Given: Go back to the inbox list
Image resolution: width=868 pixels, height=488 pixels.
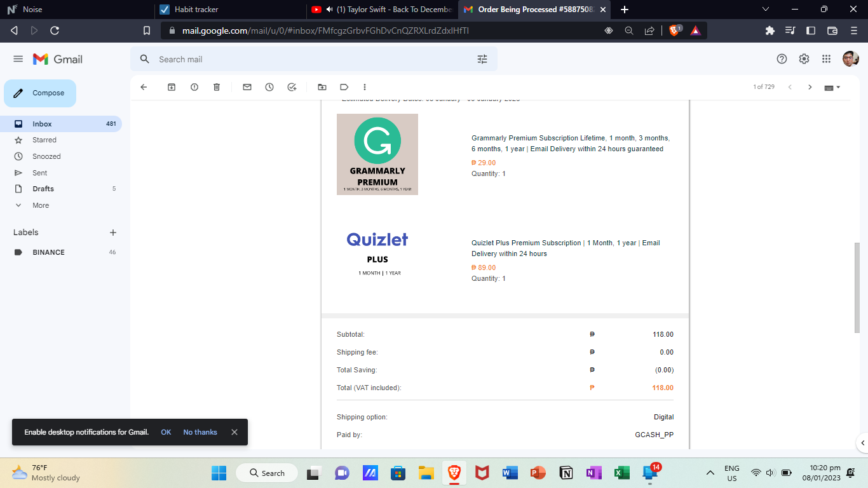Looking at the screenshot, I should [144, 87].
